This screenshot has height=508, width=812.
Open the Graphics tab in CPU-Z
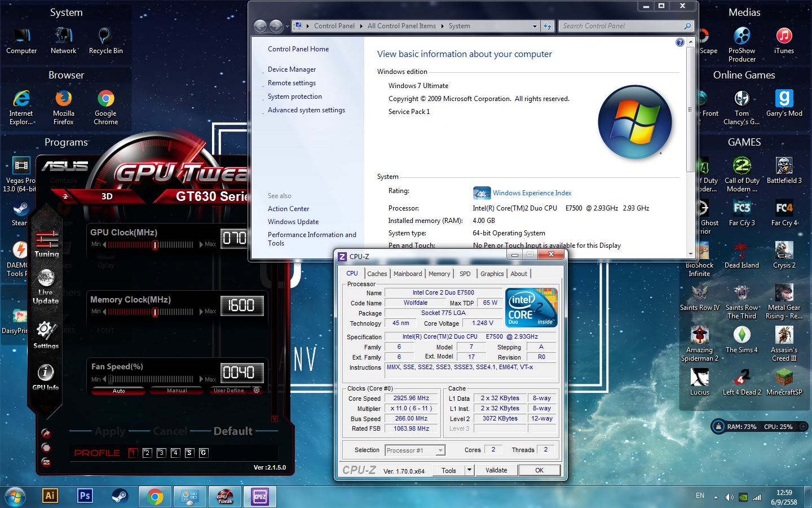[x=492, y=274]
